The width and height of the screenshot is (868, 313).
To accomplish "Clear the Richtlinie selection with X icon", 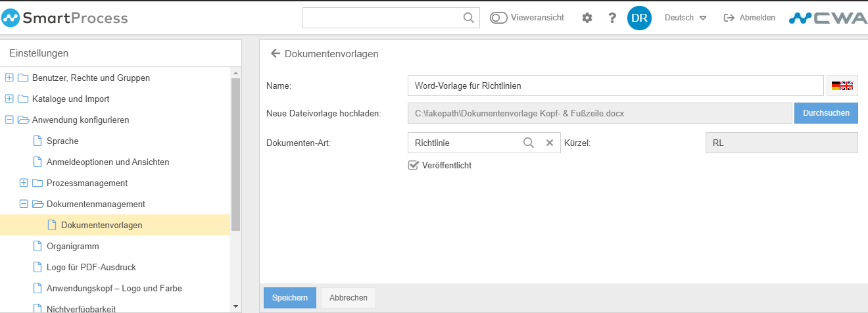I will (x=550, y=143).
